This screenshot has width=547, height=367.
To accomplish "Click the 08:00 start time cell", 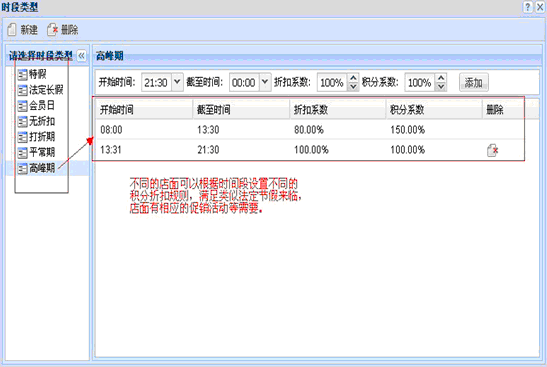I will [144, 130].
